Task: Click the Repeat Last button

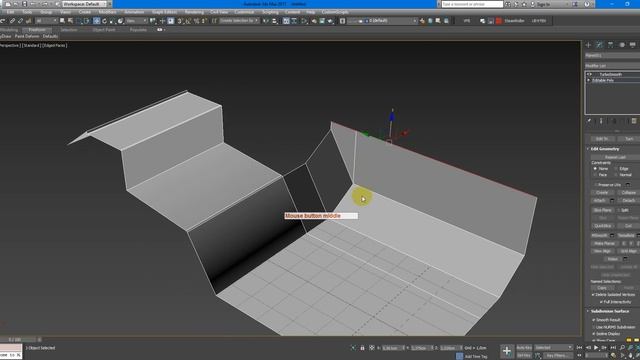Action: 615,158
